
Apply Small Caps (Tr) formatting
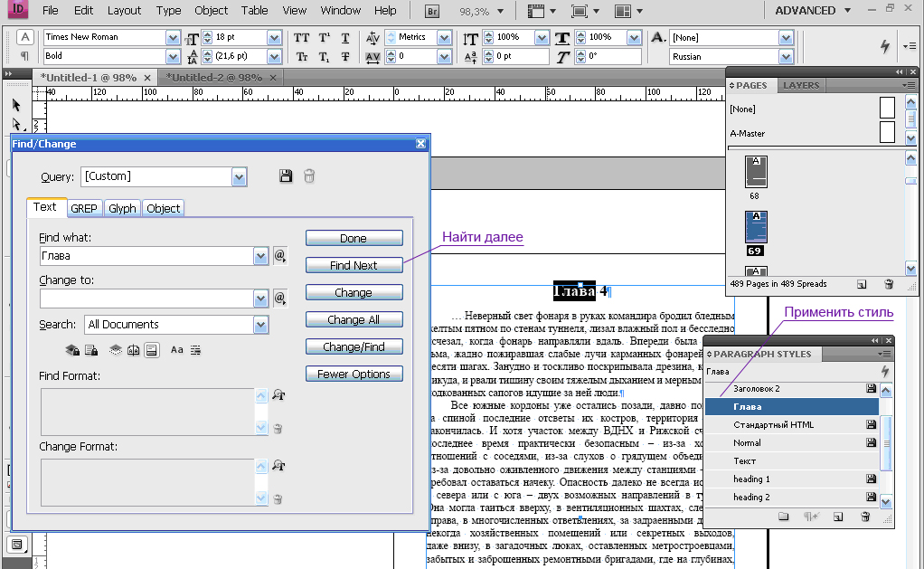click(302, 57)
